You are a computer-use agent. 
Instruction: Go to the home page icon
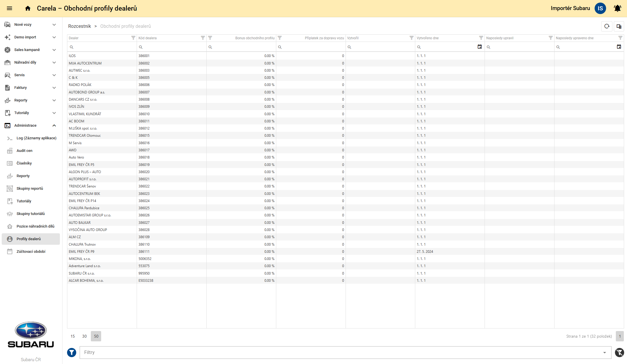pos(28,8)
